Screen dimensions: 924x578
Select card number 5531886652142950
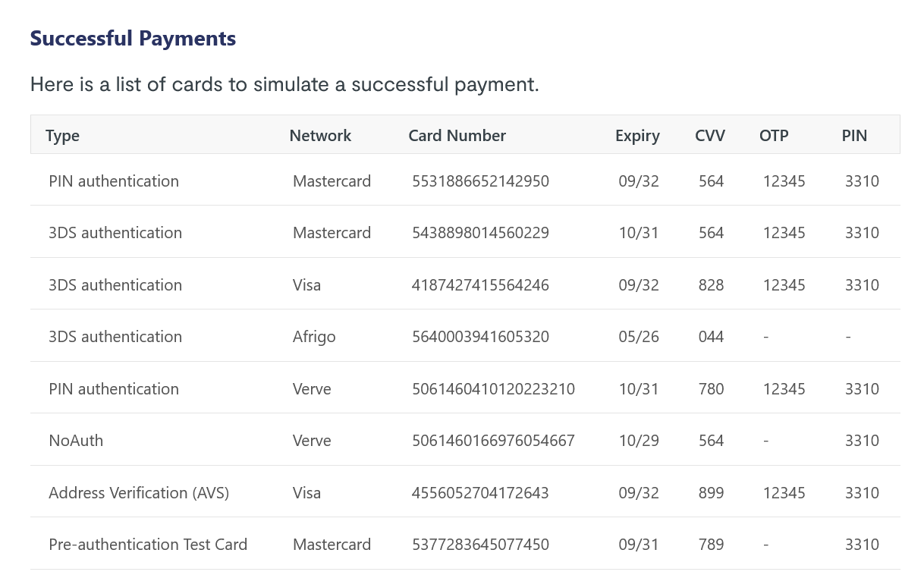click(480, 181)
